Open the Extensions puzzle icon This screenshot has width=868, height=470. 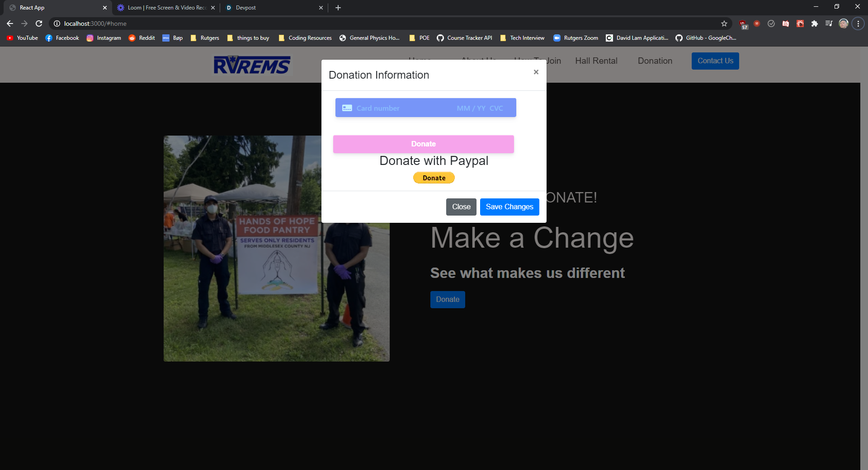pyautogui.click(x=815, y=23)
